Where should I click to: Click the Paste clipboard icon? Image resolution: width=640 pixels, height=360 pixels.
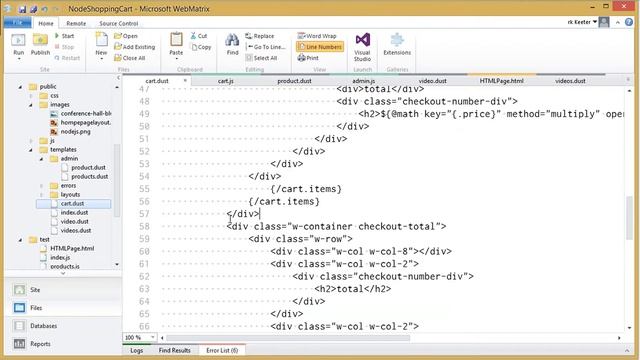(176, 40)
